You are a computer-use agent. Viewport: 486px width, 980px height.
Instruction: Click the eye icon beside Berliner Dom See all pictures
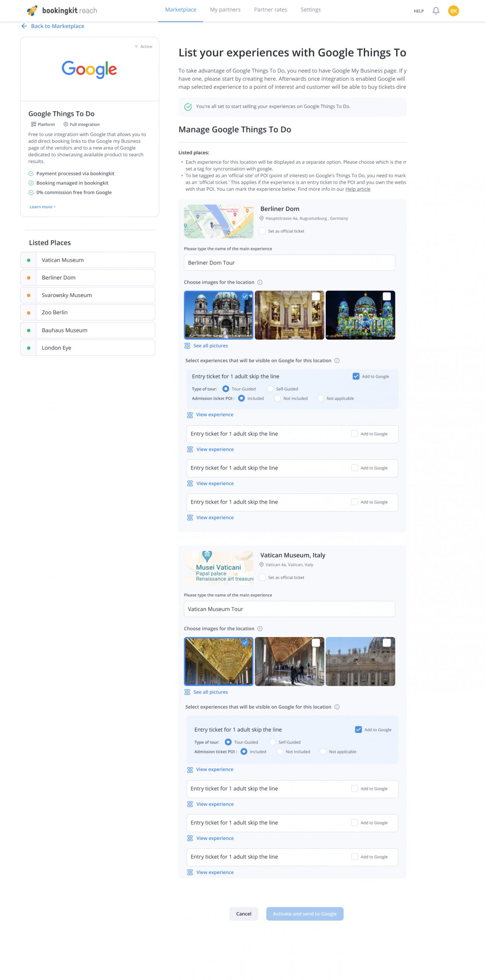point(188,346)
